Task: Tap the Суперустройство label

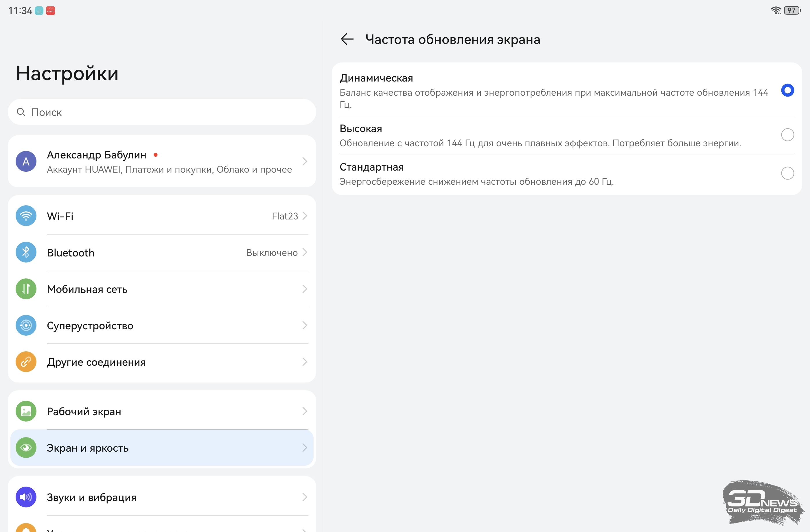Action: [x=90, y=326]
